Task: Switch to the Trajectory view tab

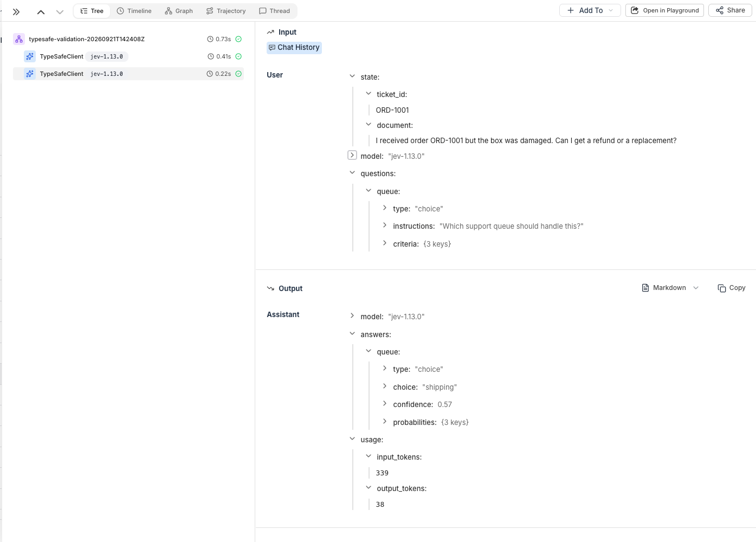Action: [226, 11]
